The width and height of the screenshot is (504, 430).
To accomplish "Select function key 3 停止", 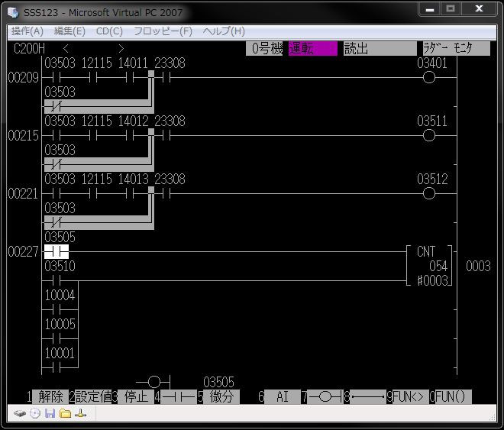I will click(x=136, y=397).
